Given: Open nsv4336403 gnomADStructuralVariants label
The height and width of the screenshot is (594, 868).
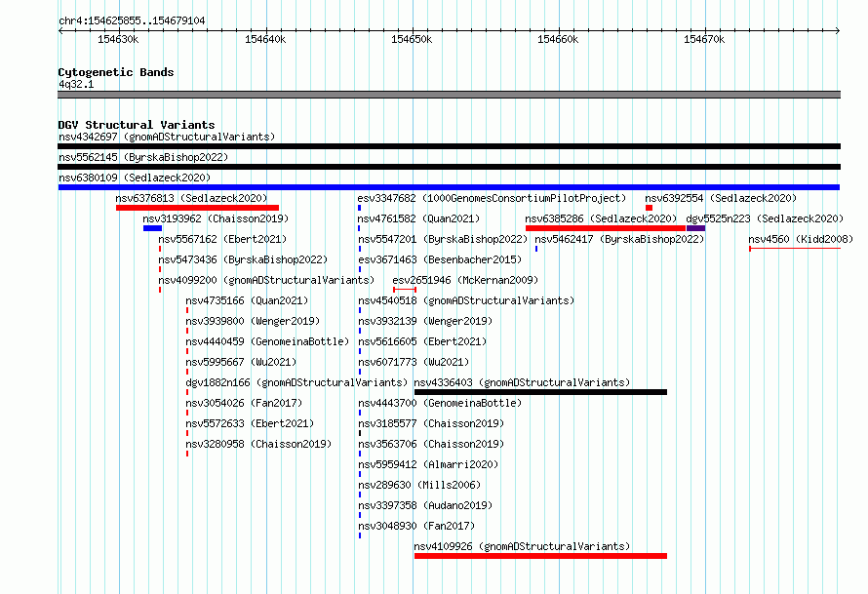Looking at the screenshot, I should (x=522, y=382).
